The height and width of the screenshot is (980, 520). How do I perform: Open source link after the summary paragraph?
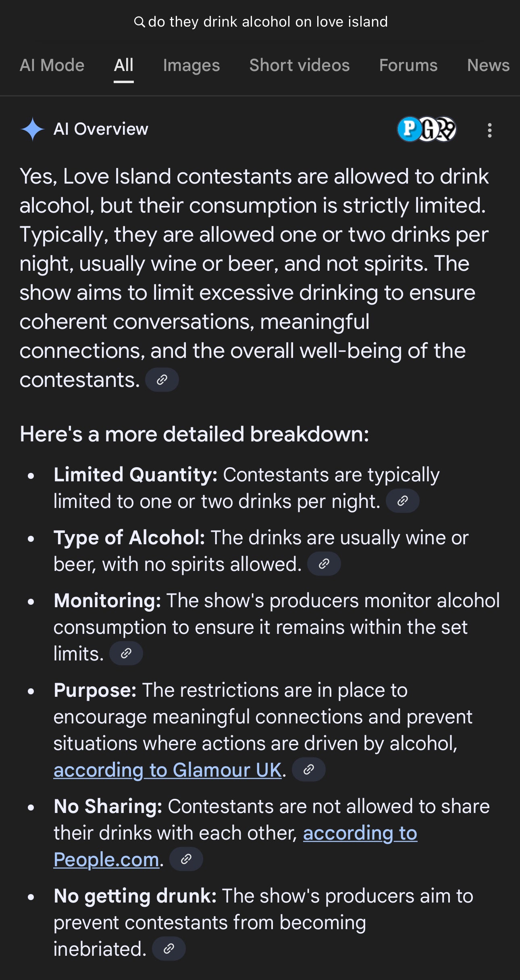(162, 380)
